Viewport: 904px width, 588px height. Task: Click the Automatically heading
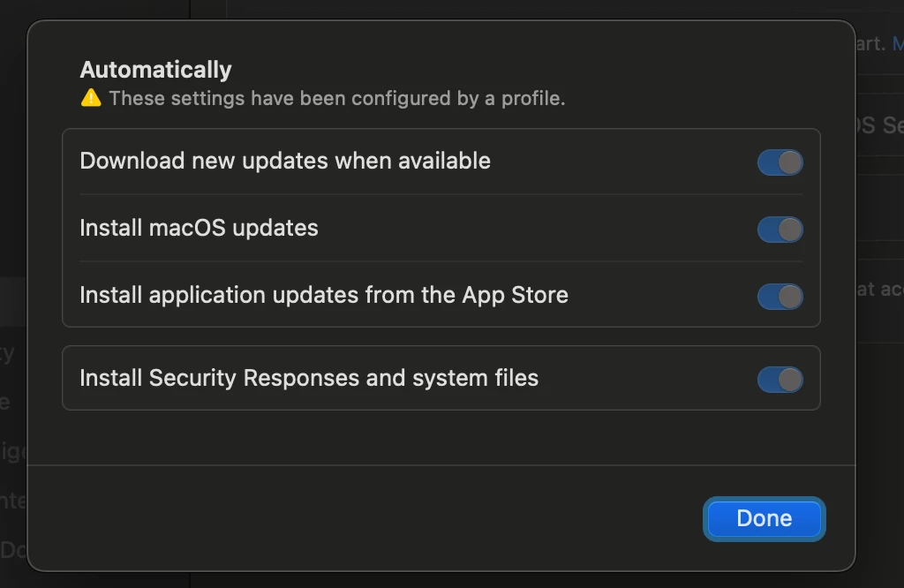pos(155,70)
